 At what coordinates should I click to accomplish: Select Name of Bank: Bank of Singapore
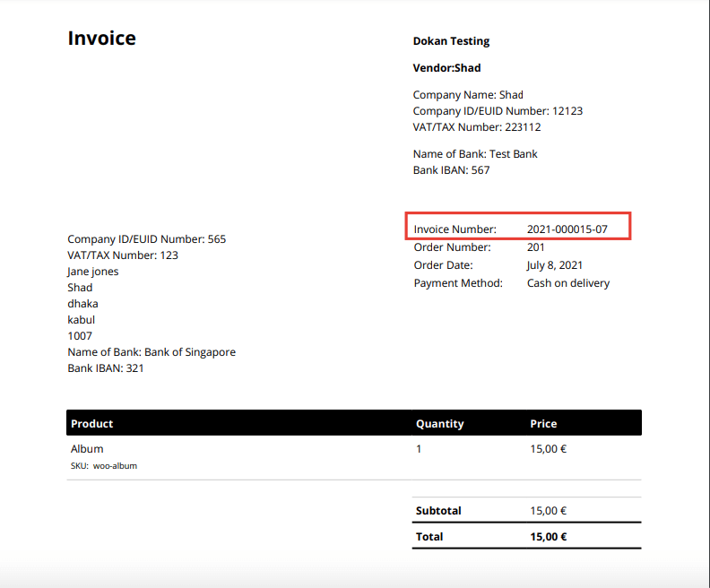(152, 352)
